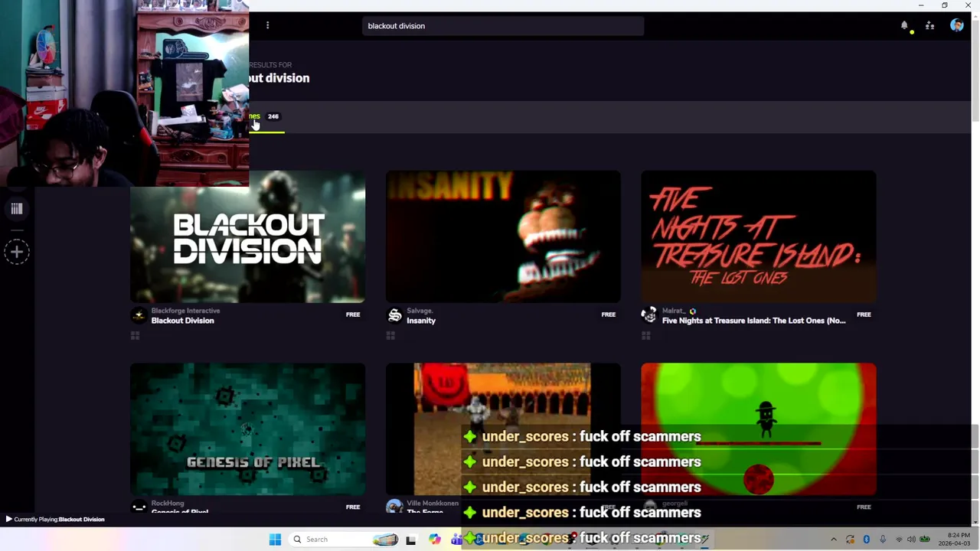Viewport: 980px width, 551px height.
Task: Click the Blackforge Interactive developer avatar
Action: [139, 315]
